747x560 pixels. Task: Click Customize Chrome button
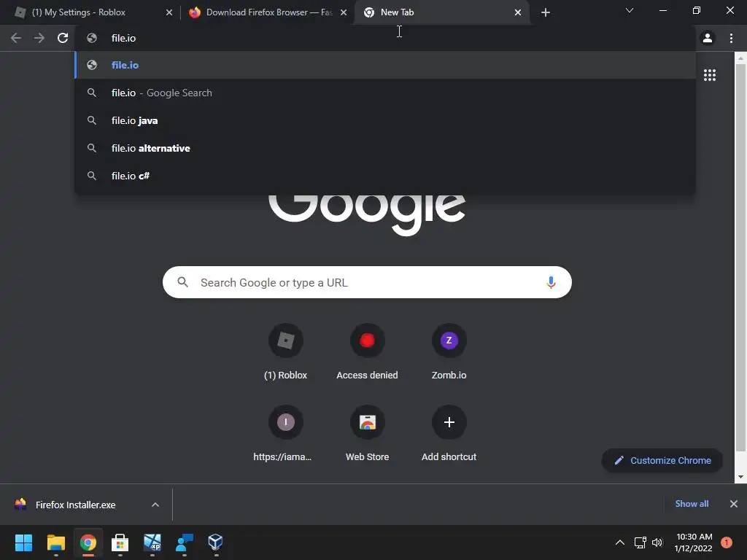662,461
